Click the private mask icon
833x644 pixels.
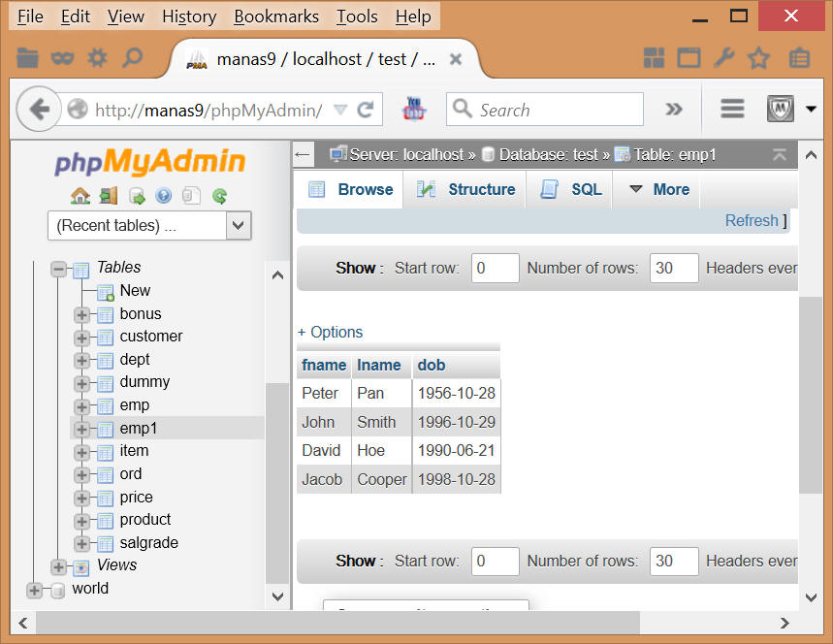click(x=62, y=57)
